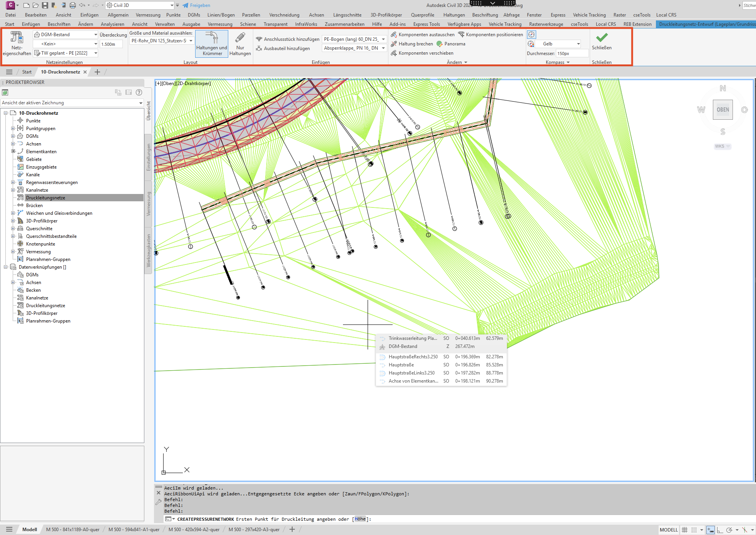Viewport: 756px width, 535px height.
Task: Open TW geplant - PE [2022] parts list dropdown
Action: (66, 53)
